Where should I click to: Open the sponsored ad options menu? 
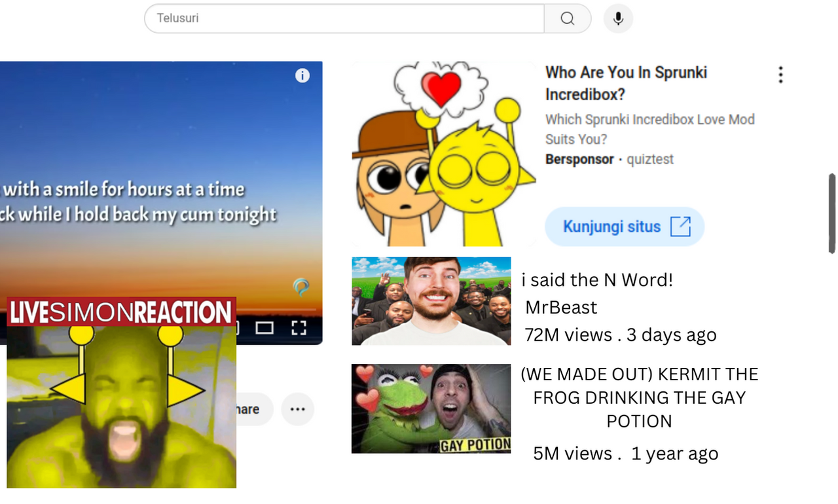[x=780, y=75]
